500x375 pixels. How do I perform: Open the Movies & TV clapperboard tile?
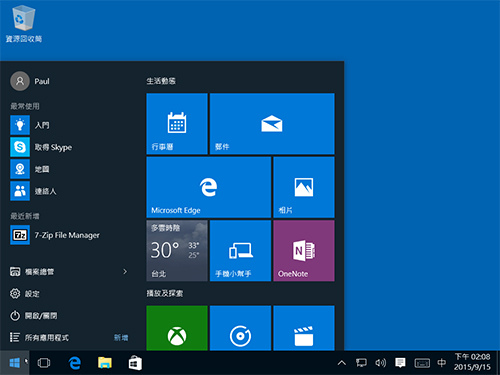(x=304, y=328)
